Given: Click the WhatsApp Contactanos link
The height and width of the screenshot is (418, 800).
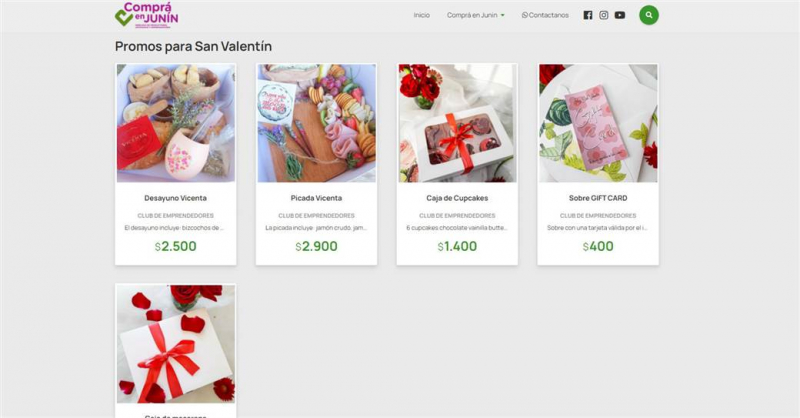Looking at the screenshot, I should coord(545,15).
